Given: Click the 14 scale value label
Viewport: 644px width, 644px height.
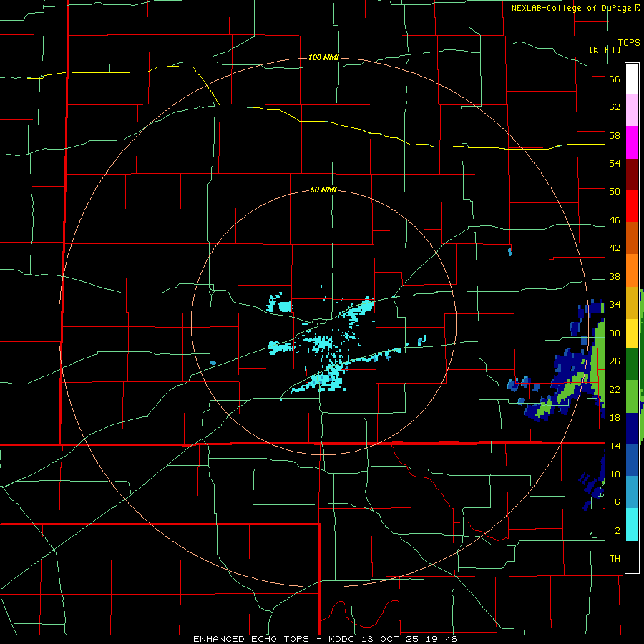Looking at the screenshot, I should point(615,446).
